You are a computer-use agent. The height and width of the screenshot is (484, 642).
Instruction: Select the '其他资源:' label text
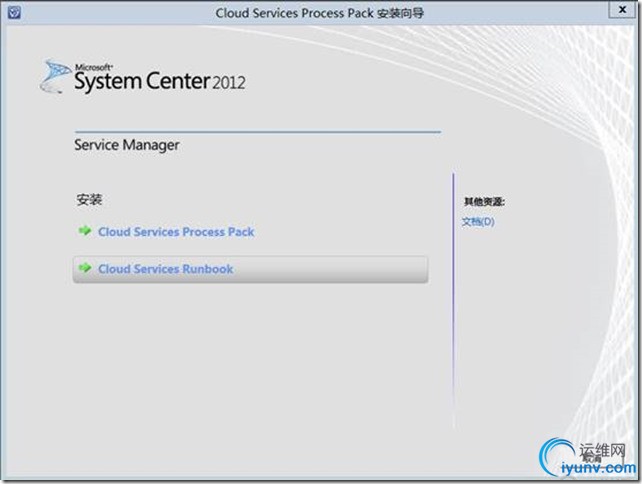tap(484, 201)
